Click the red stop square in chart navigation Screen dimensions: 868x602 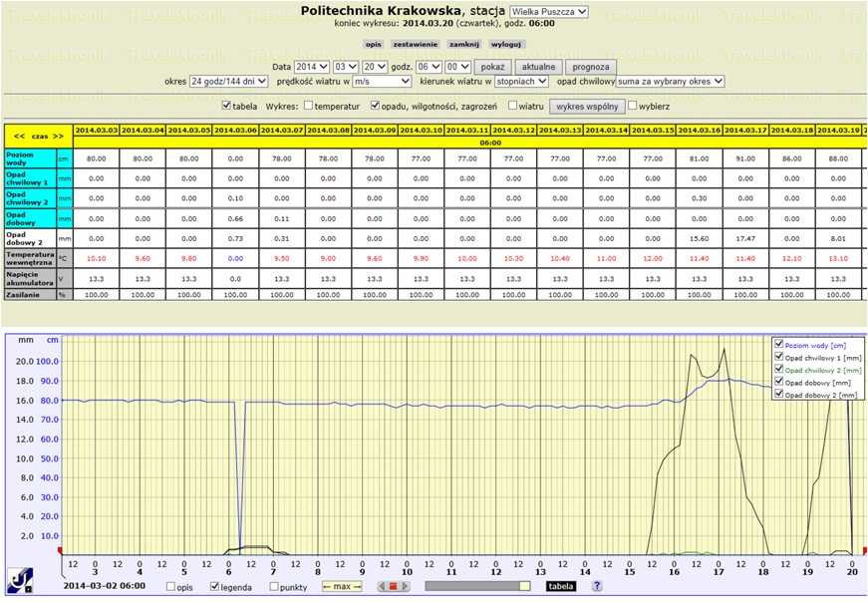pos(393,586)
